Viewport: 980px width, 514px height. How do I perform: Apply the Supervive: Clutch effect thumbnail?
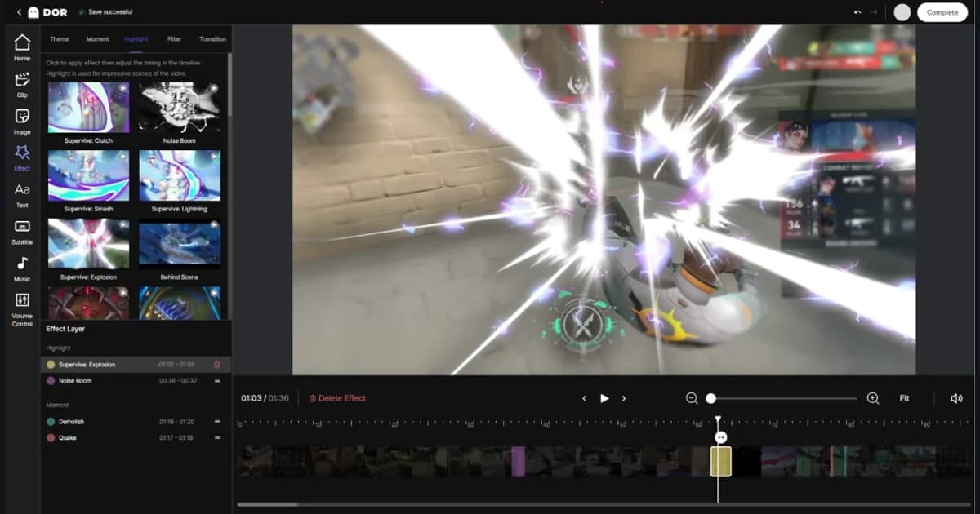[88, 107]
